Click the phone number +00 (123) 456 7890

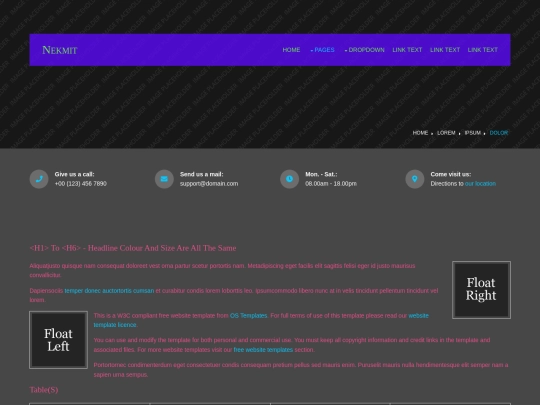81,184
